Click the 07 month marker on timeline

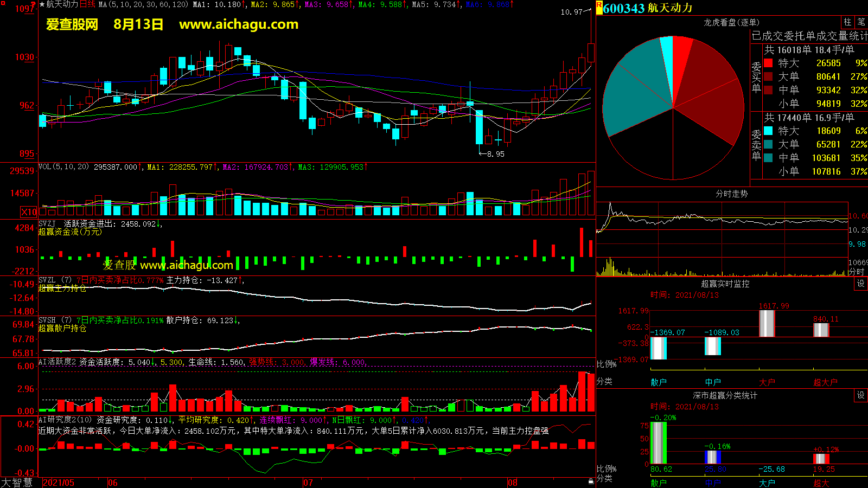[x=308, y=483]
